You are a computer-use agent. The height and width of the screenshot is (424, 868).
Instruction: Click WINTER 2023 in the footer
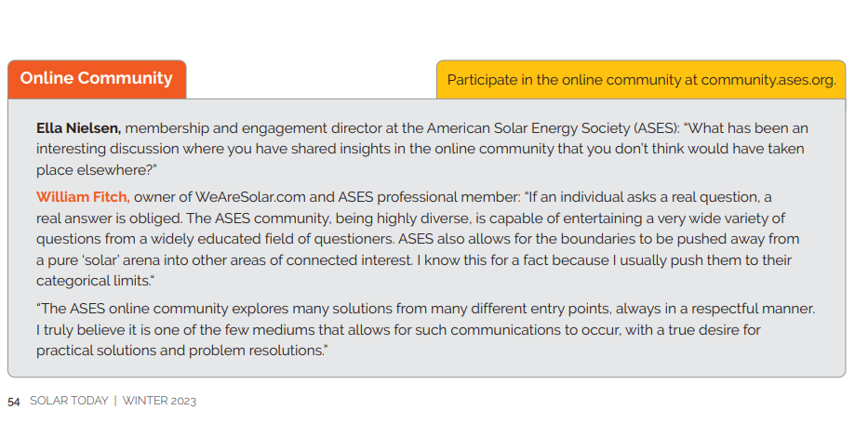tap(159, 402)
